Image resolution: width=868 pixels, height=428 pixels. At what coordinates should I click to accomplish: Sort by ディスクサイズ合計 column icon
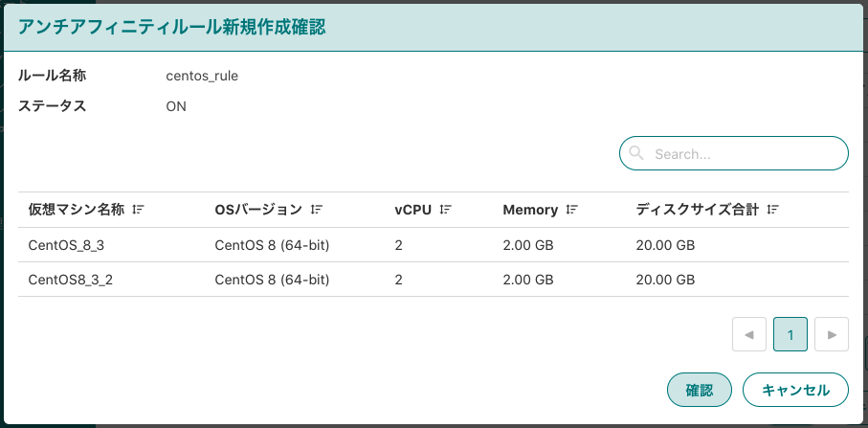(x=773, y=210)
